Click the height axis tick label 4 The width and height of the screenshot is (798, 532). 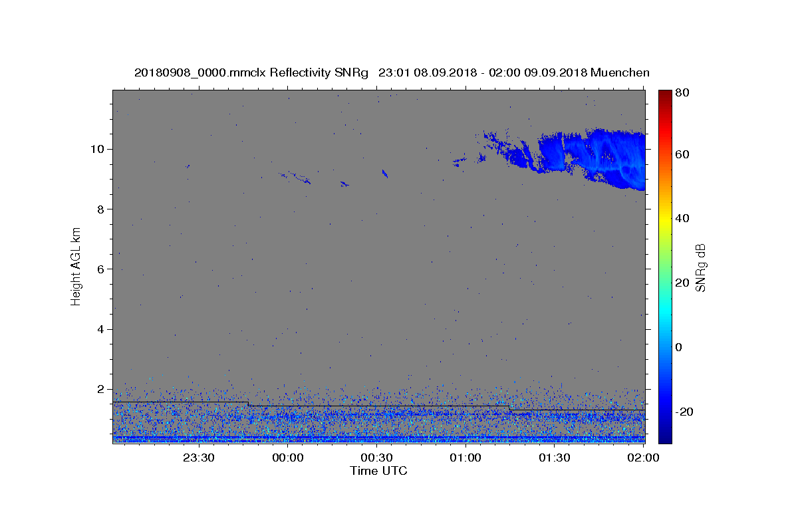point(101,329)
